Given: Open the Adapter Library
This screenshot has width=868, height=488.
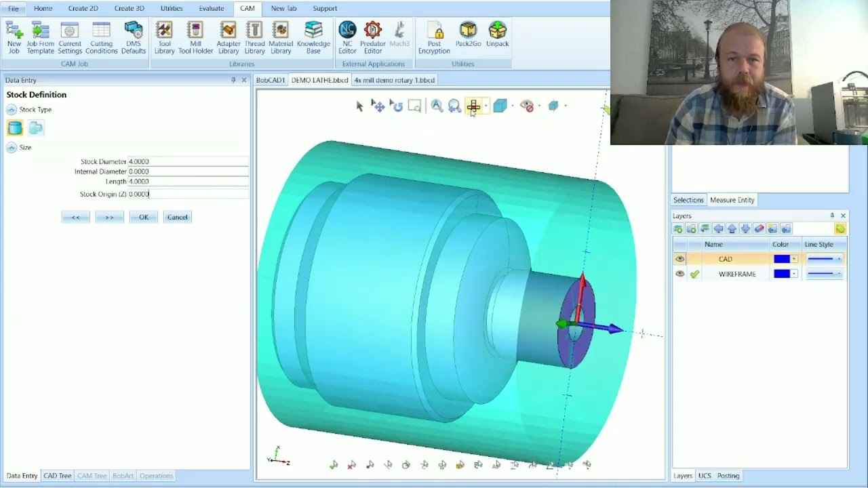Looking at the screenshot, I should point(229,37).
